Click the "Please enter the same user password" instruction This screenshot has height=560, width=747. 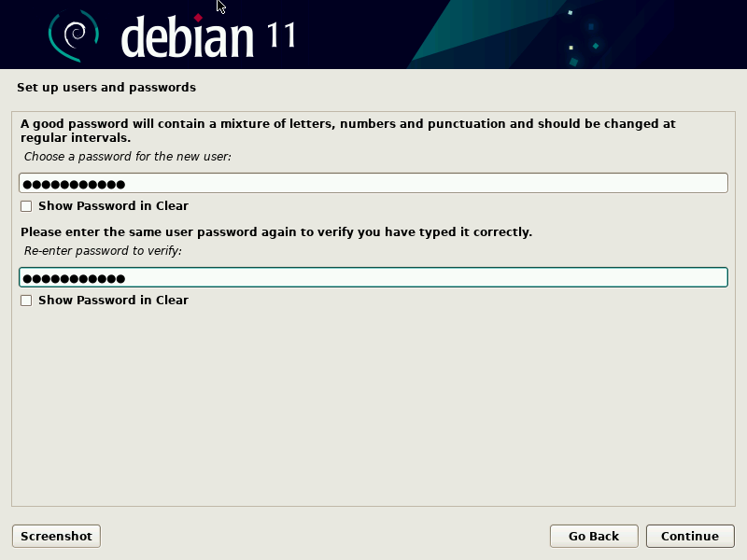(276, 231)
